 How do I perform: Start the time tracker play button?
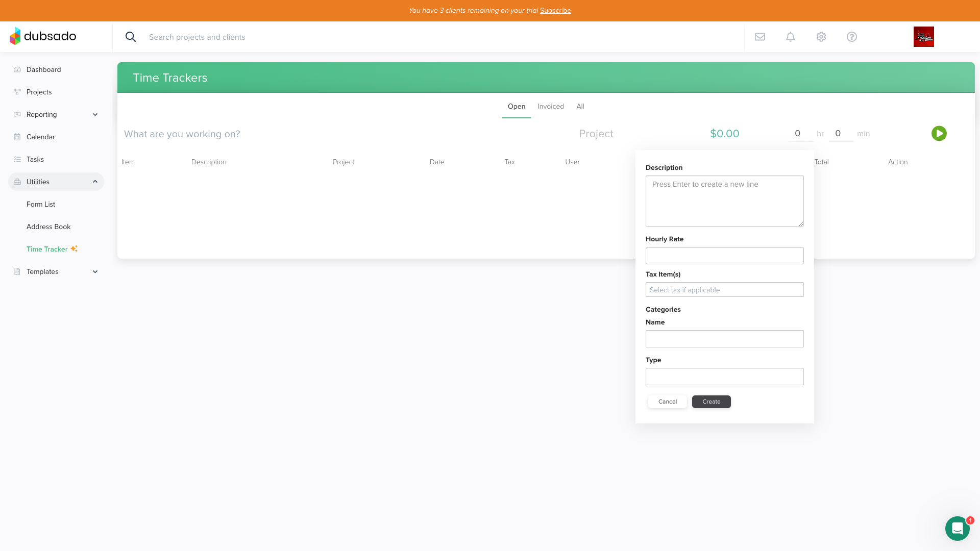(x=939, y=134)
